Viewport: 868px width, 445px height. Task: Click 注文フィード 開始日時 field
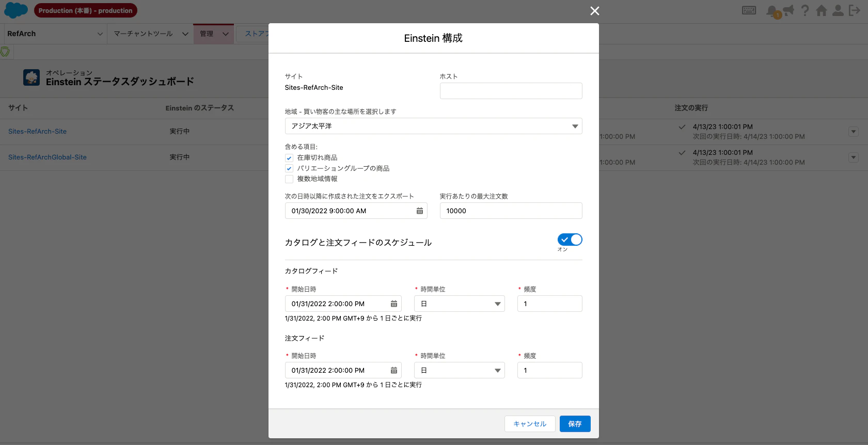[x=343, y=370]
